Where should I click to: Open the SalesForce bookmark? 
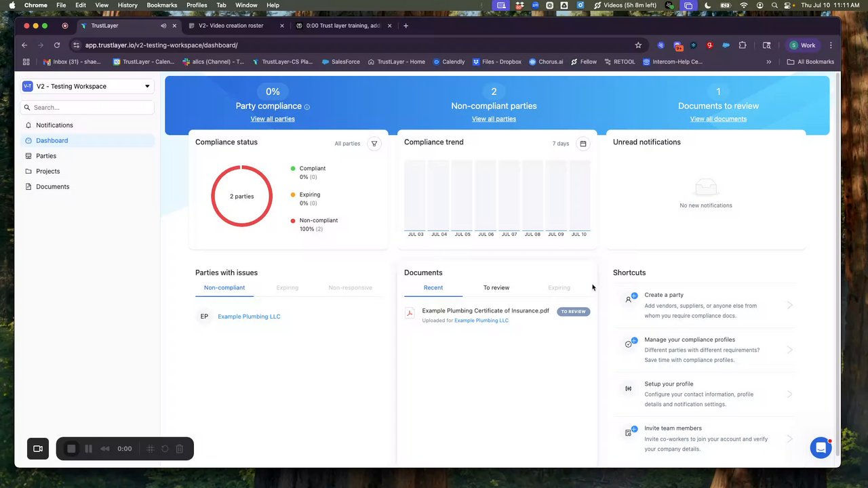[x=341, y=62]
